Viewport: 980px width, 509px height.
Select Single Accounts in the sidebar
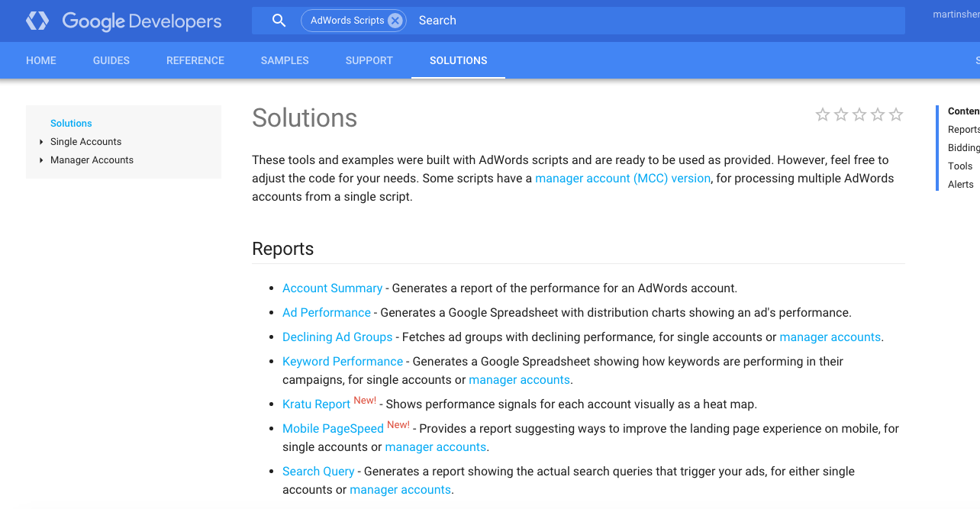click(x=85, y=142)
